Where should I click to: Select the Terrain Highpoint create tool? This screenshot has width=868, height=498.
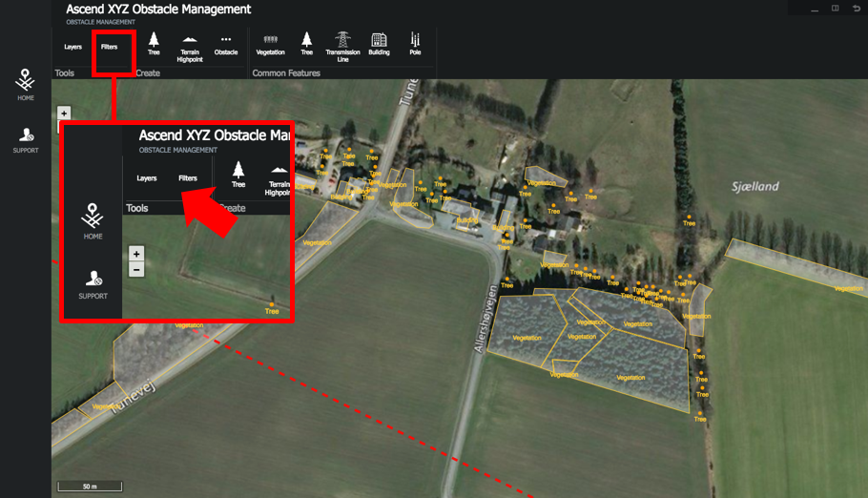click(190, 49)
